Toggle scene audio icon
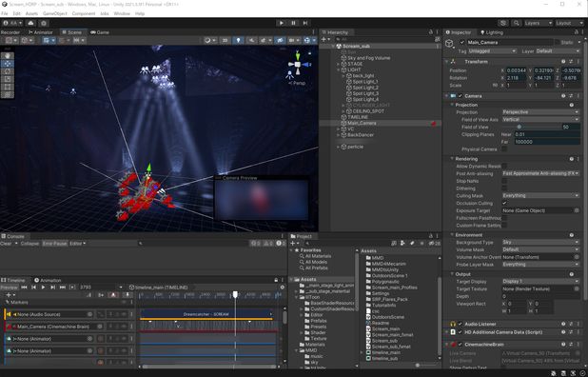Screen dimensions: 588x377 point(251,40)
